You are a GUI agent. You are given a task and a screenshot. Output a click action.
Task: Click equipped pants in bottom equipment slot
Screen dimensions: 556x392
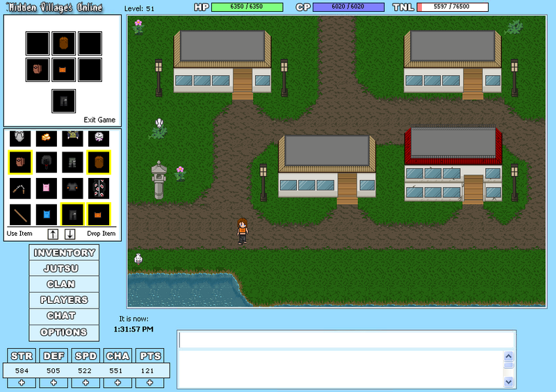tap(63, 101)
